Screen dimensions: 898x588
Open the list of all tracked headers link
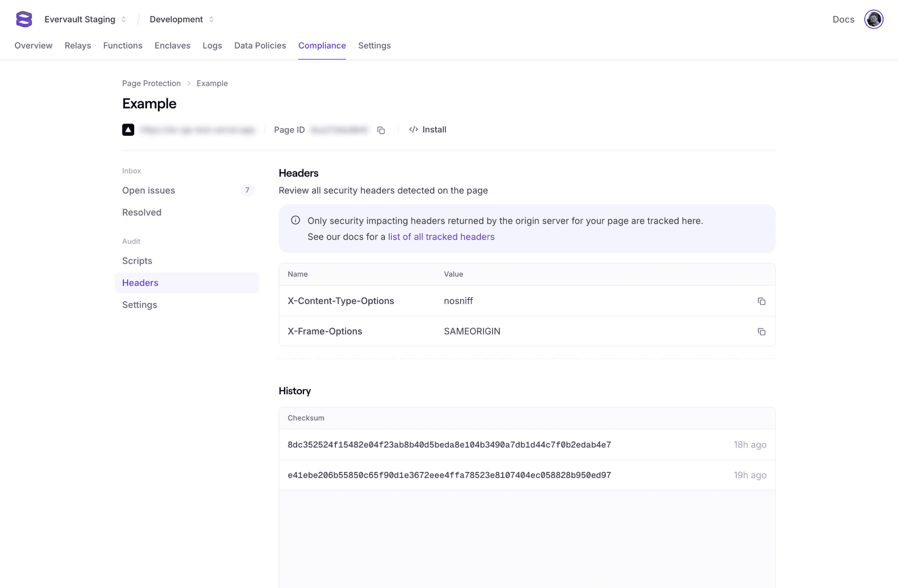tap(441, 237)
